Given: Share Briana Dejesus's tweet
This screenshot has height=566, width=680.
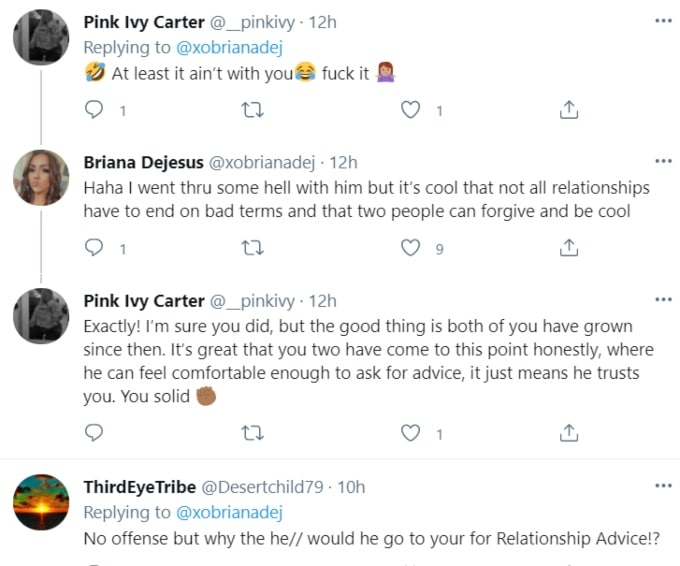Looking at the screenshot, I should [568, 247].
